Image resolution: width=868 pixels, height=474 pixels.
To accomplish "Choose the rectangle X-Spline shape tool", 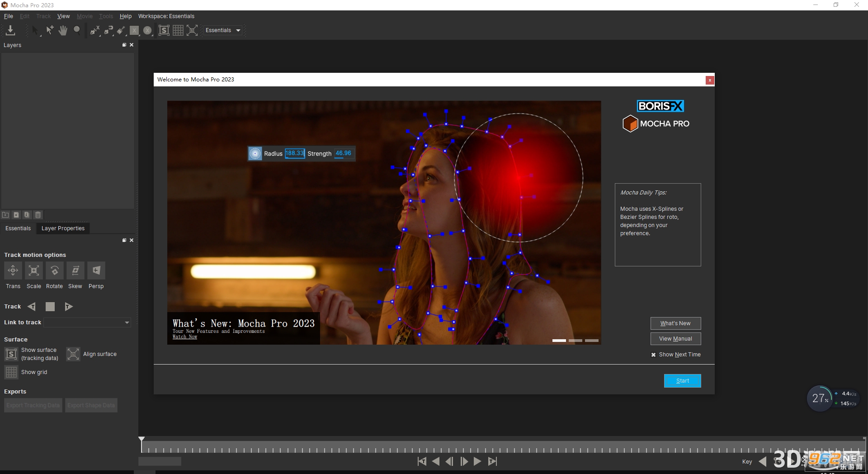I will tap(134, 30).
